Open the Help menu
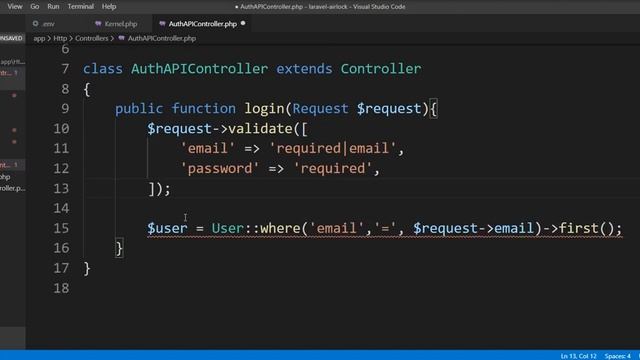 (109, 7)
